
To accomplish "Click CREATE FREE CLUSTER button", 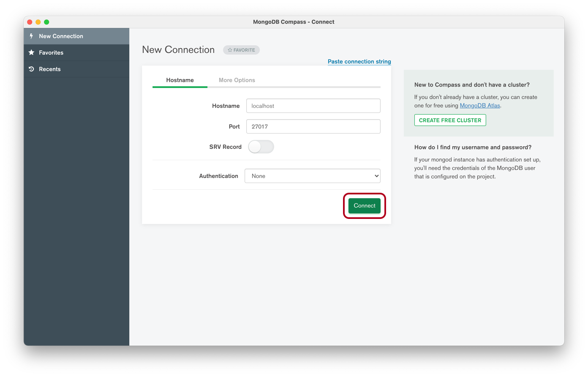I will click(450, 120).
